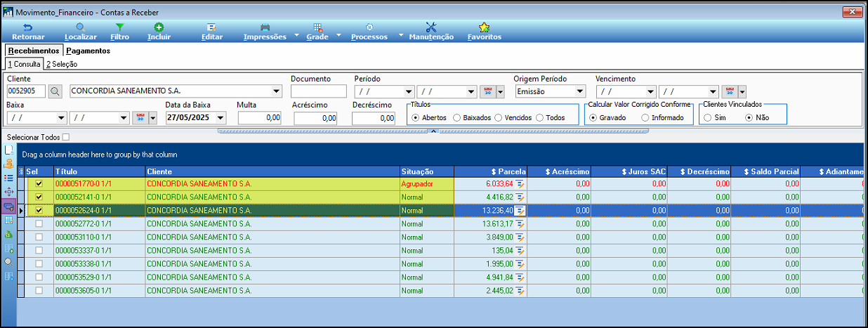The image size is (868, 328).
Task: Sort by the $ Parcela column header
Action: (x=491, y=171)
